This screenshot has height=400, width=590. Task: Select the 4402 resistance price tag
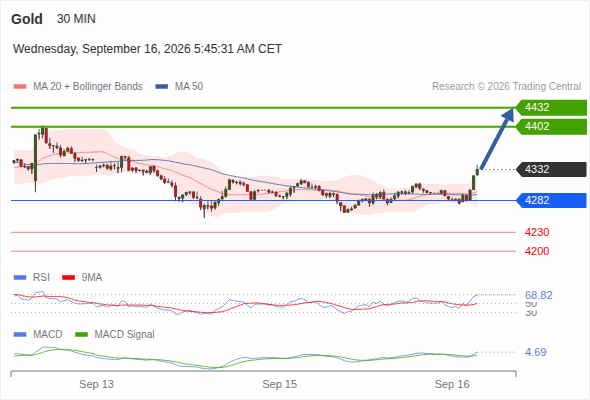551,126
